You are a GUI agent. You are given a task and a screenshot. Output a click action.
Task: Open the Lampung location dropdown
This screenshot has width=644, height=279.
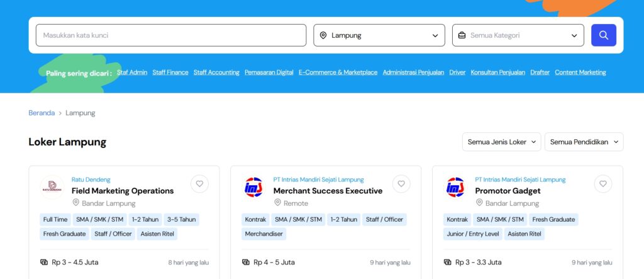pyautogui.click(x=435, y=36)
